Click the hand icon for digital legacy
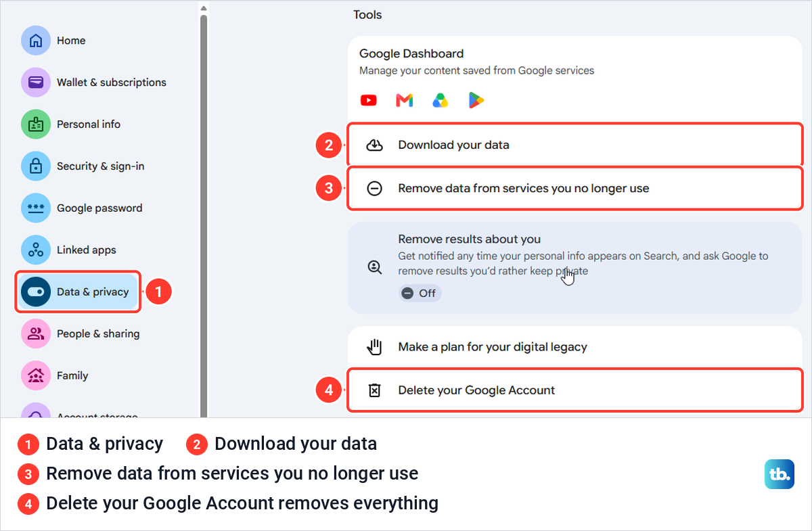 pyautogui.click(x=374, y=347)
